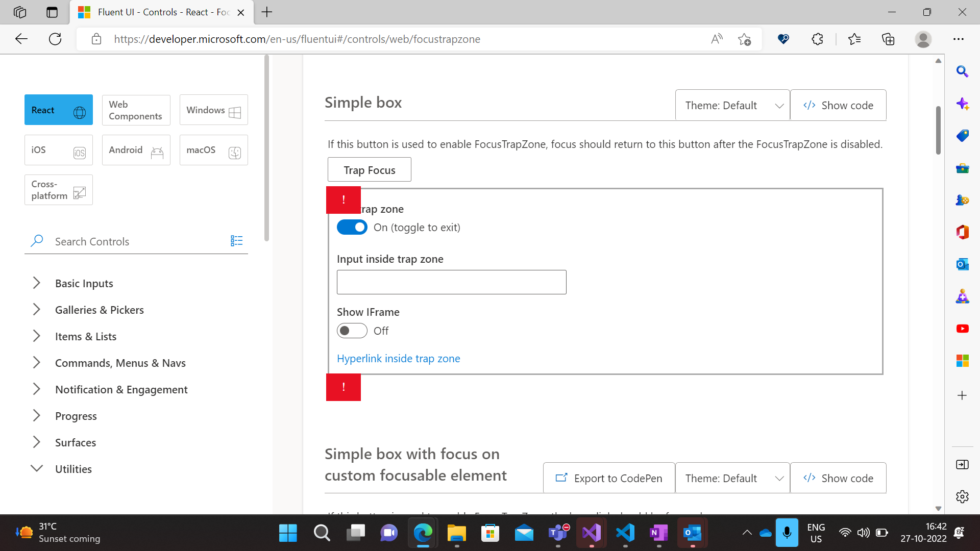Enable the Show IFrame toggle
Screen dimensions: 980x551
[352, 331]
